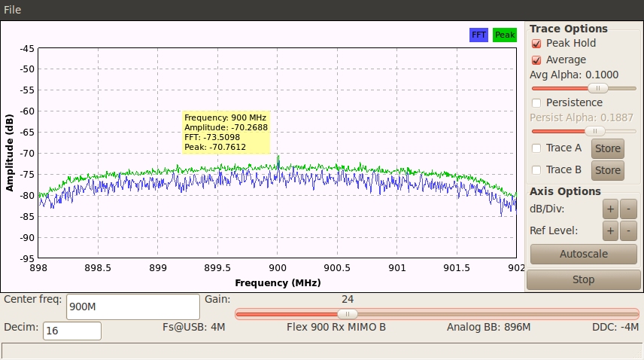Click the Autoscale button
The height and width of the screenshot is (360, 644).
[583, 254]
